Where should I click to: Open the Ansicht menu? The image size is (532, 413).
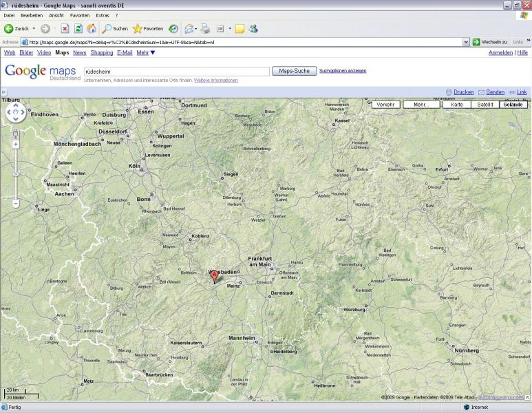click(x=56, y=16)
